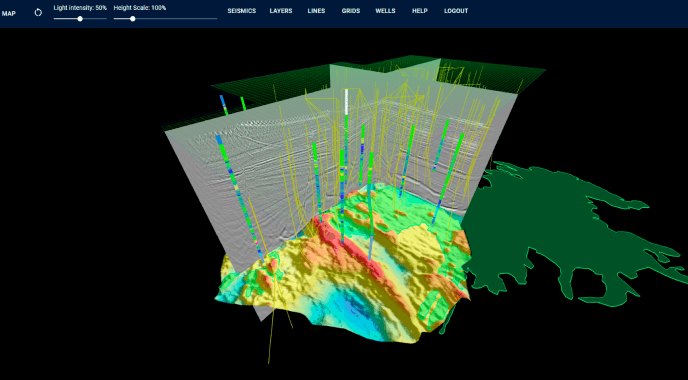688x380 pixels.
Task: Click the LOGOUT button
Action: pos(456,11)
